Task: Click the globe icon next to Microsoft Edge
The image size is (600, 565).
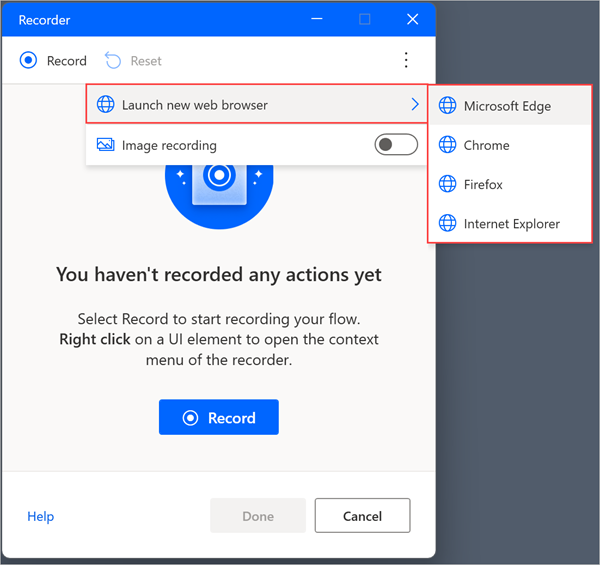Action: point(447,105)
